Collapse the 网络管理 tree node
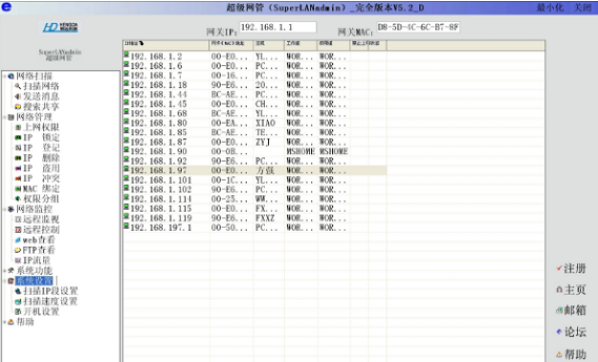598x362 pixels. 5,117
